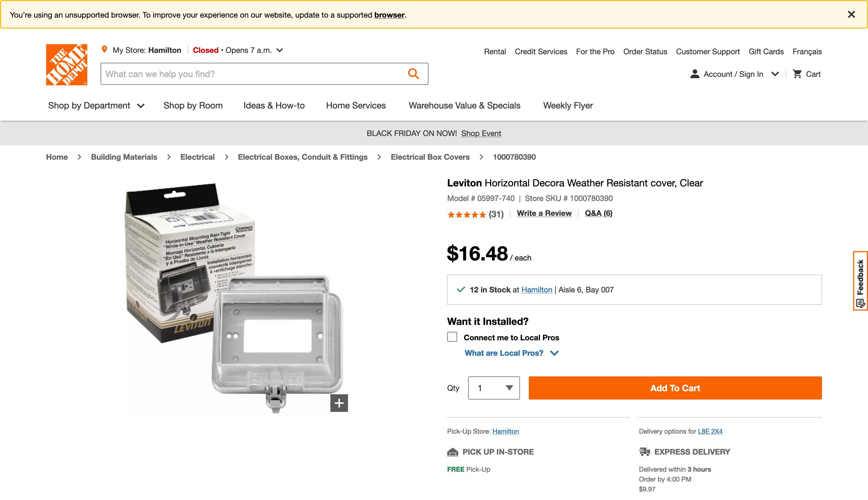Click the search magnifier icon
868x500 pixels.
(x=413, y=74)
